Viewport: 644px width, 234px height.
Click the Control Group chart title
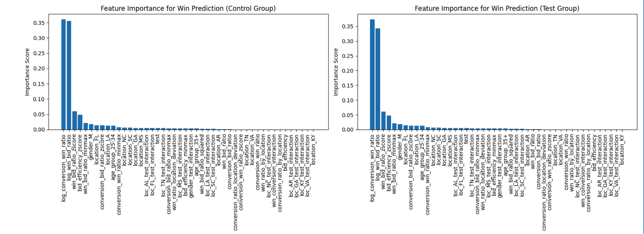[x=188, y=8]
